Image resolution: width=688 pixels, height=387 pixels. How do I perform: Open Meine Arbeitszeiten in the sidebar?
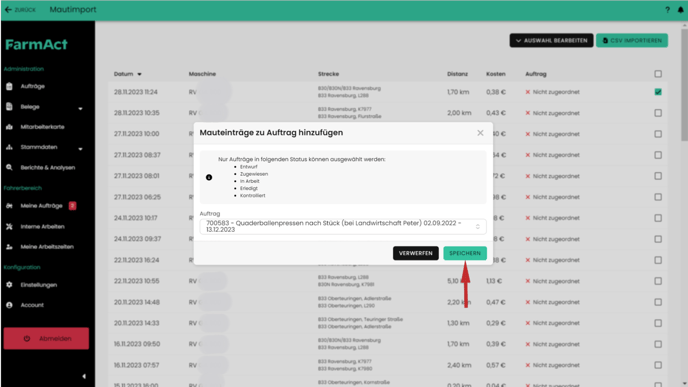click(x=47, y=247)
